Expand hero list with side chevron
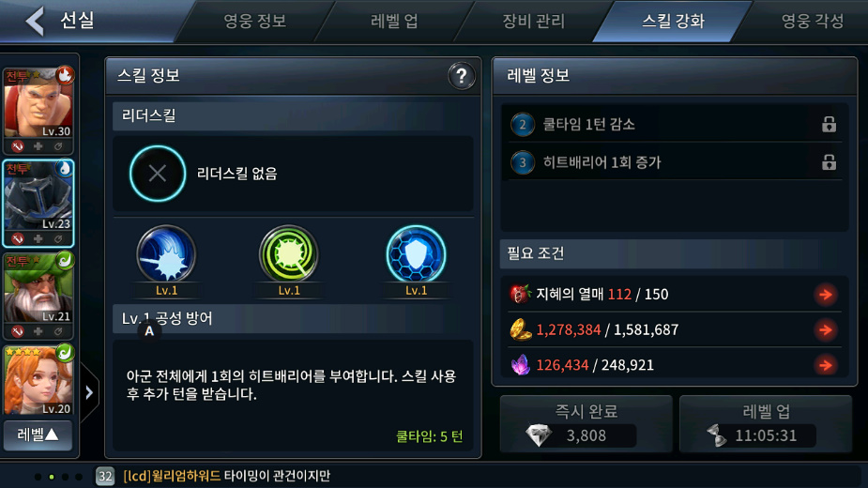 (89, 392)
